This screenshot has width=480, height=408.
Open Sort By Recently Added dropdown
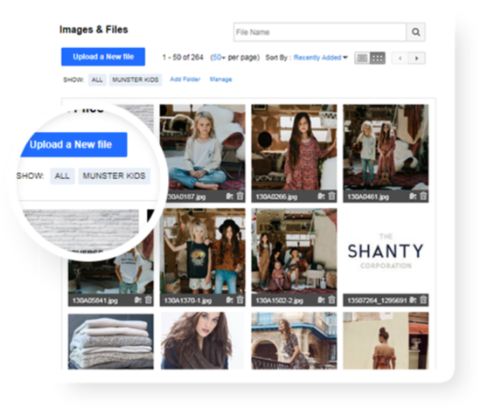point(321,58)
